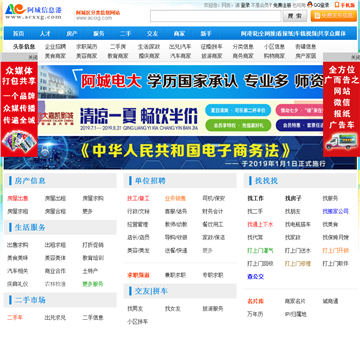This screenshot has width=360, height=360.
Task: Close the right floating 全方位 ad
Action: (355, 58)
